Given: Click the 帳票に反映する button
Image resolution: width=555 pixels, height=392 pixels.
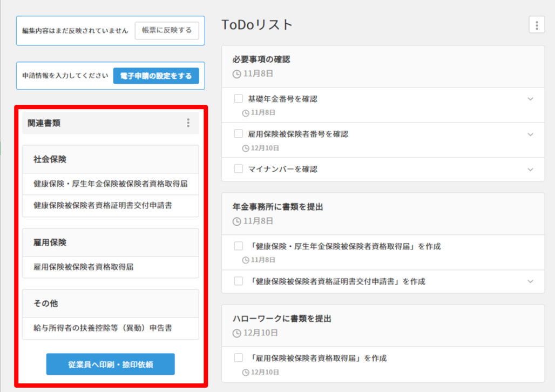Looking at the screenshot, I should click(167, 31).
